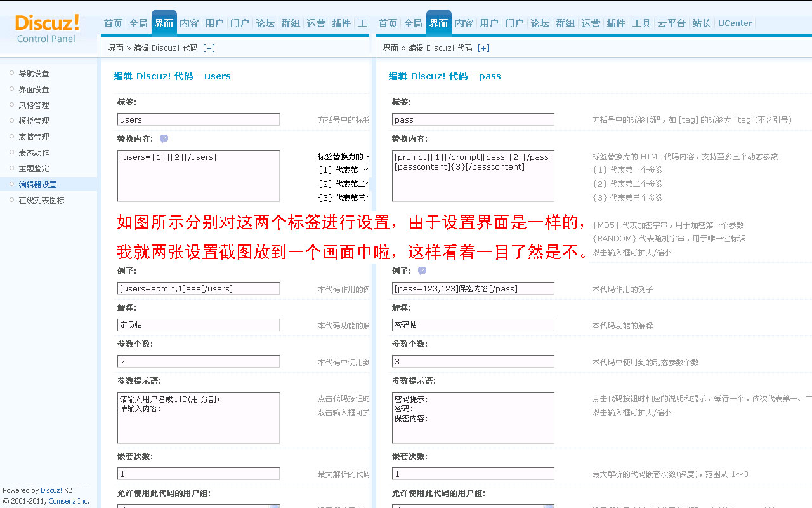The width and height of the screenshot is (812, 508).
Task: Open 论坛 tab in users panel
Action: (x=265, y=23)
